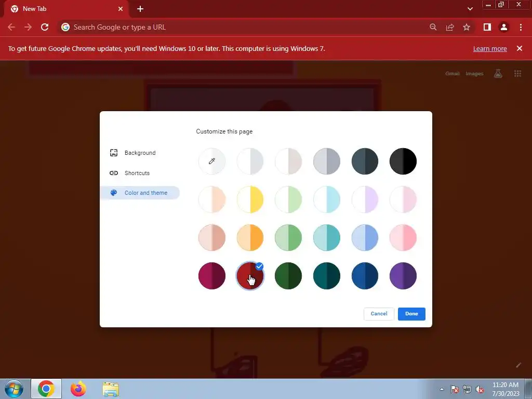This screenshot has width=532, height=399.
Task: Open the Images link
Action: (474, 74)
